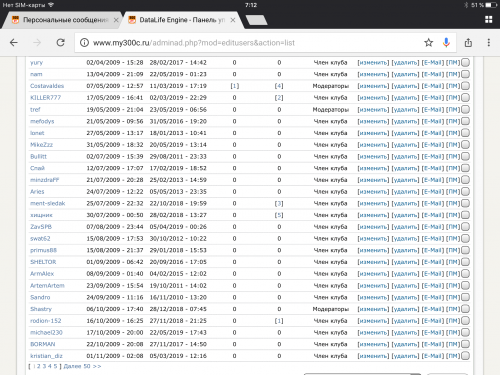Click [удалить] for user Sandro

point(405,297)
